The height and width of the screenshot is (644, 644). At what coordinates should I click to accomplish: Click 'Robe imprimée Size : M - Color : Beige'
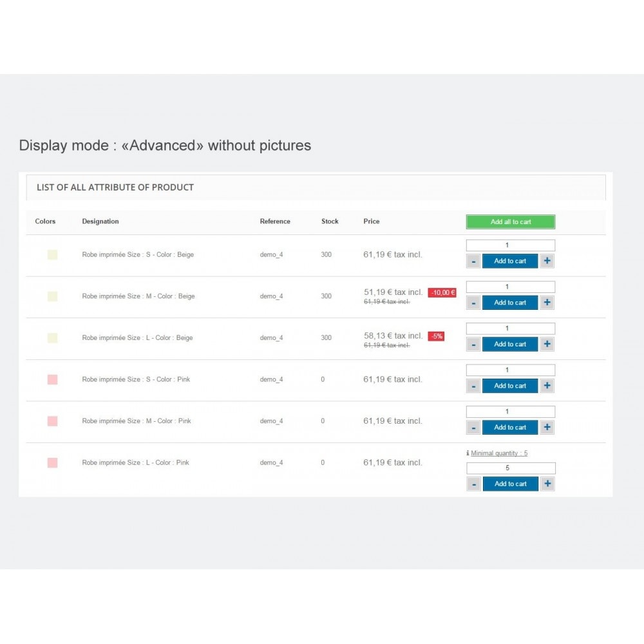(138, 296)
